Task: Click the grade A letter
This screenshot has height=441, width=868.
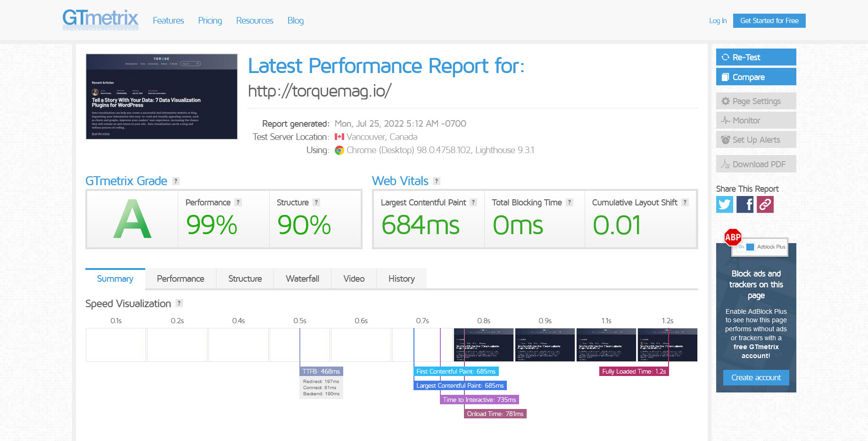Action: [132, 219]
